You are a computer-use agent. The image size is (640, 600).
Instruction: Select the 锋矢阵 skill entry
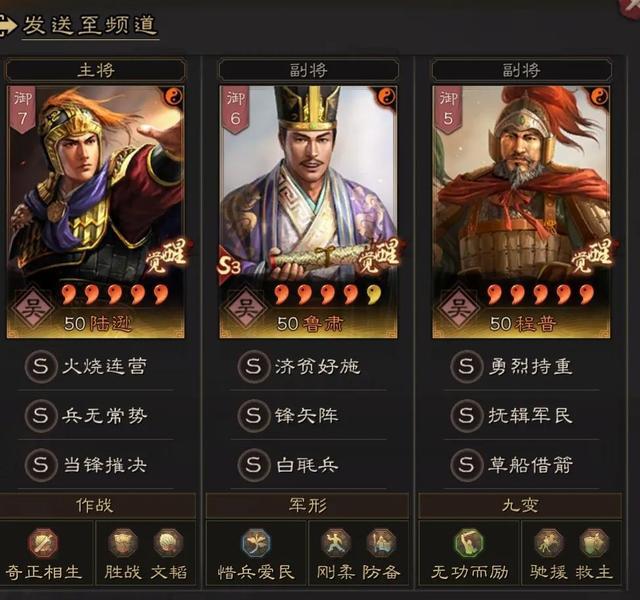(309, 416)
